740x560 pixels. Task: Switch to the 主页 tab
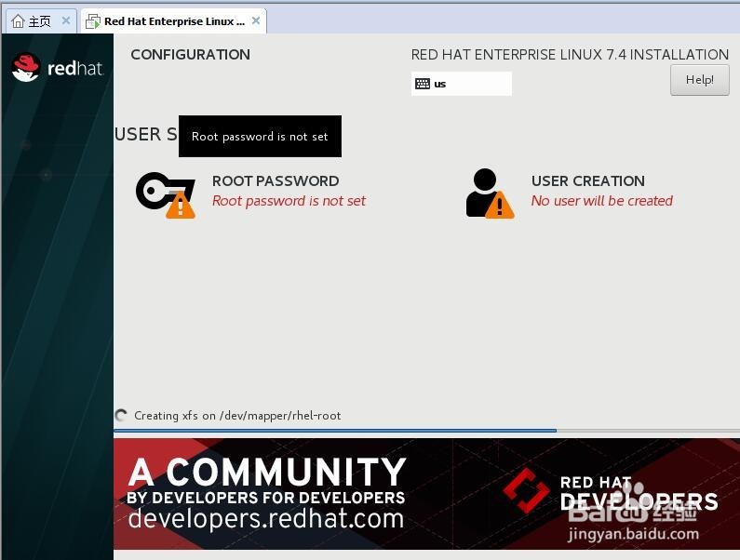point(40,21)
